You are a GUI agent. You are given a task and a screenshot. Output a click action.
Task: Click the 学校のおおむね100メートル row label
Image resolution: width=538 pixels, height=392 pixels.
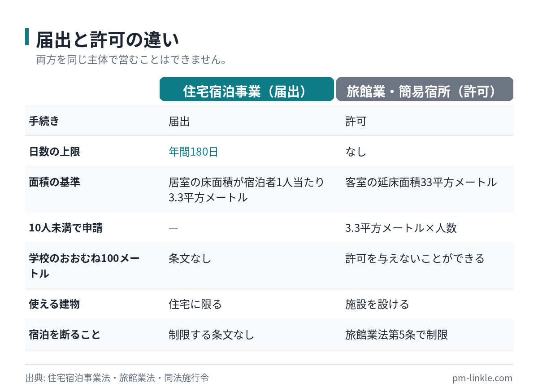[x=84, y=266]
